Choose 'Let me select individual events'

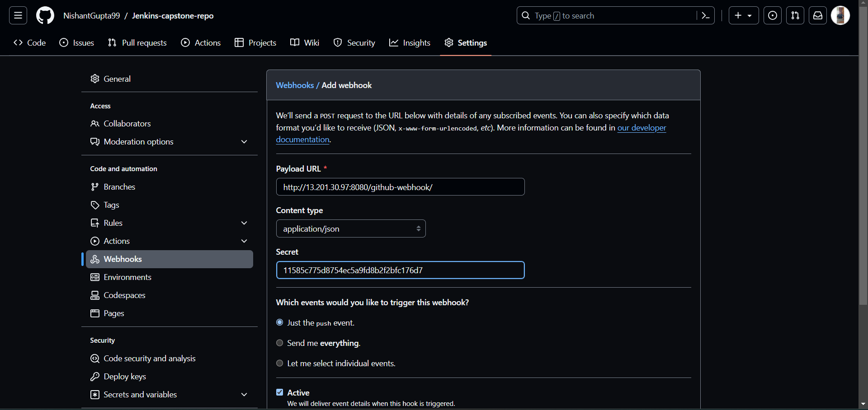(x=280, y=363)
